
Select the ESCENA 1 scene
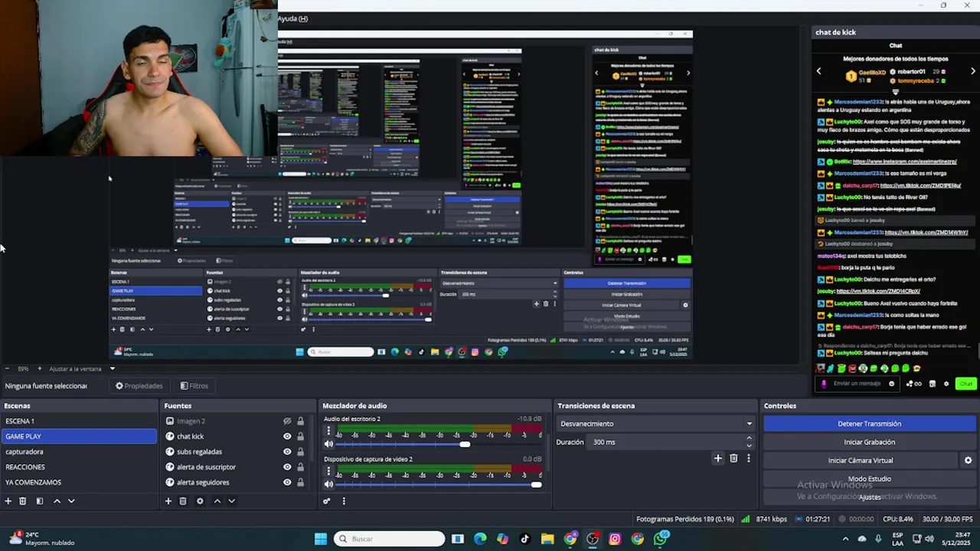tap(79, 421)
